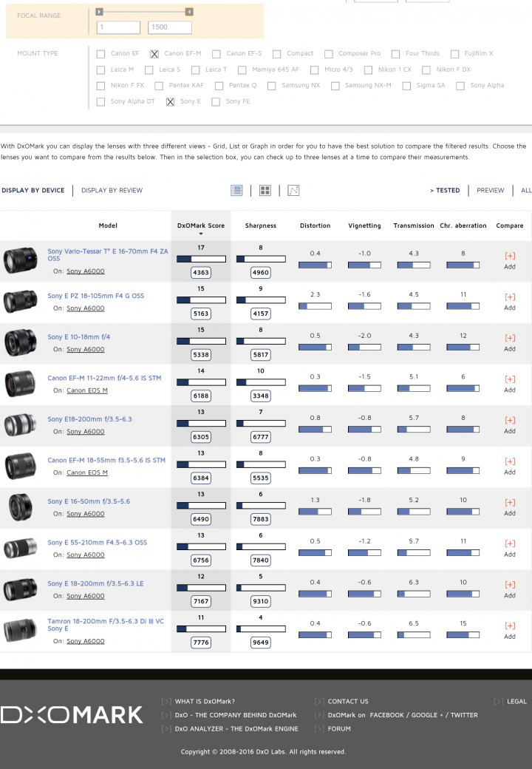Viewport: 532px width, 769px height.
Task: Add Sony E PZ 18-105mm to compare
Action: 510,302
